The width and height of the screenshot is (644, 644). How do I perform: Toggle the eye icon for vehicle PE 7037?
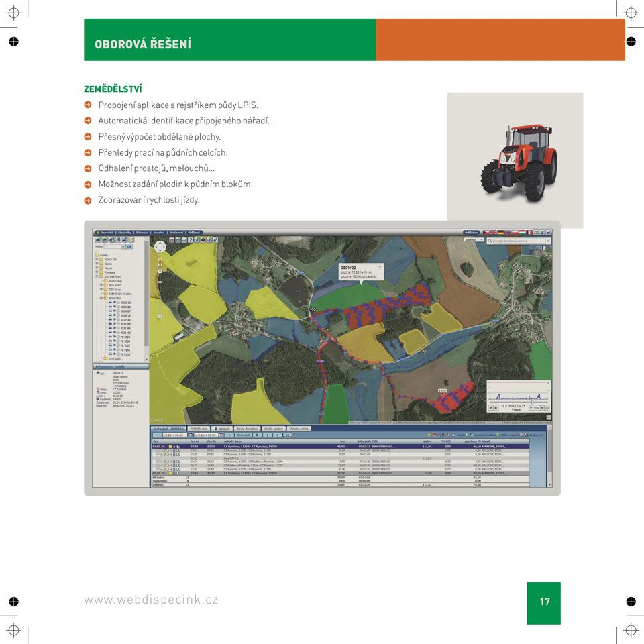[x=114, y=345]
